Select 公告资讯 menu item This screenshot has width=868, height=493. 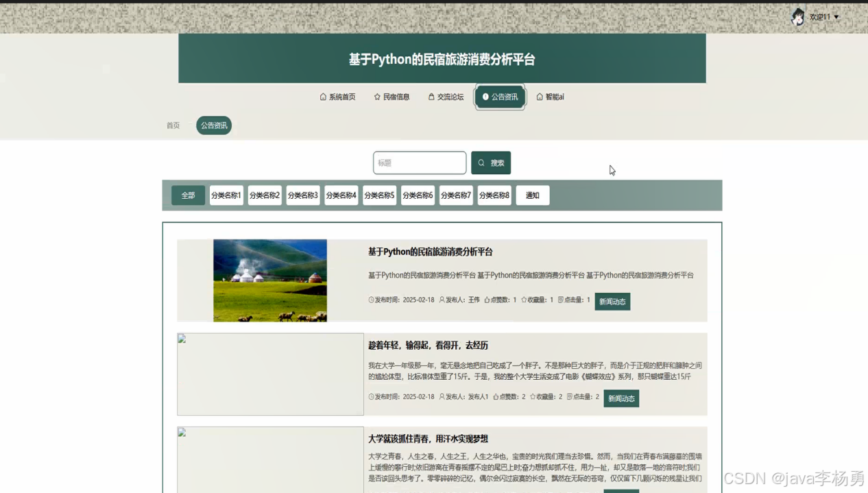click(500, 97)
